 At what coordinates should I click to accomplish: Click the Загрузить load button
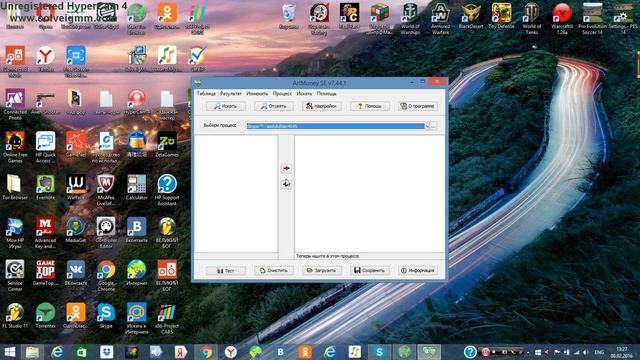click(x=322, y=270)
